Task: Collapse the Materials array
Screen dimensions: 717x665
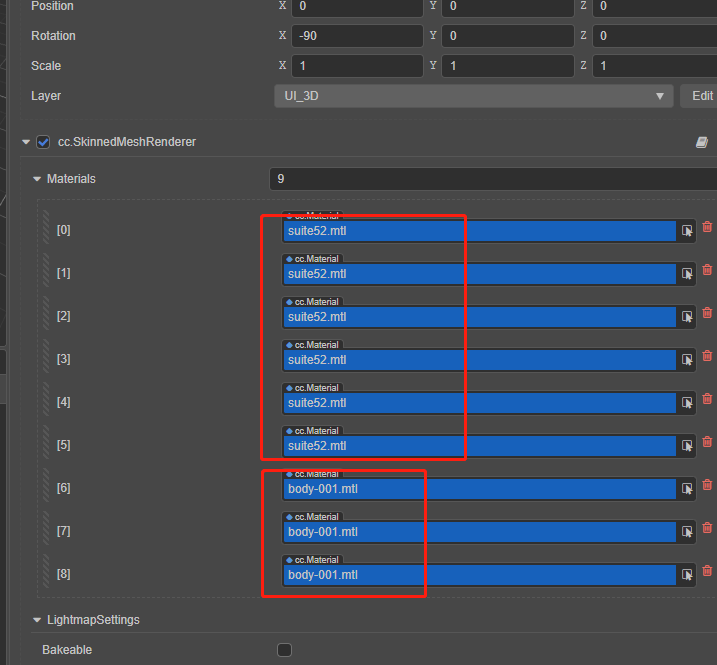Action: (x=37, y=179)
